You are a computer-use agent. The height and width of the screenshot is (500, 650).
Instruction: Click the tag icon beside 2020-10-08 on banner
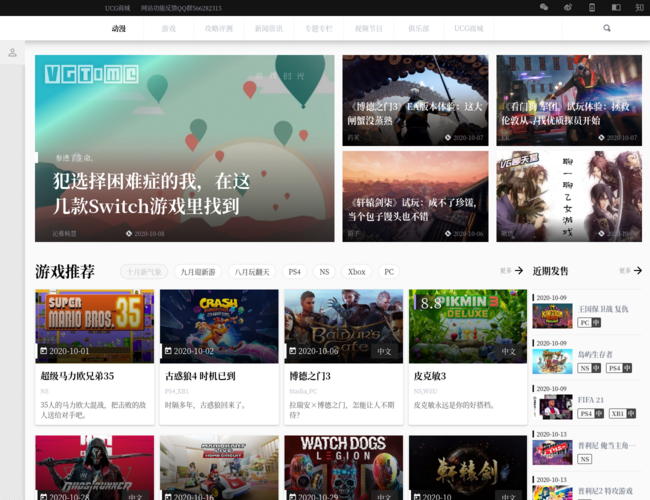129,233
